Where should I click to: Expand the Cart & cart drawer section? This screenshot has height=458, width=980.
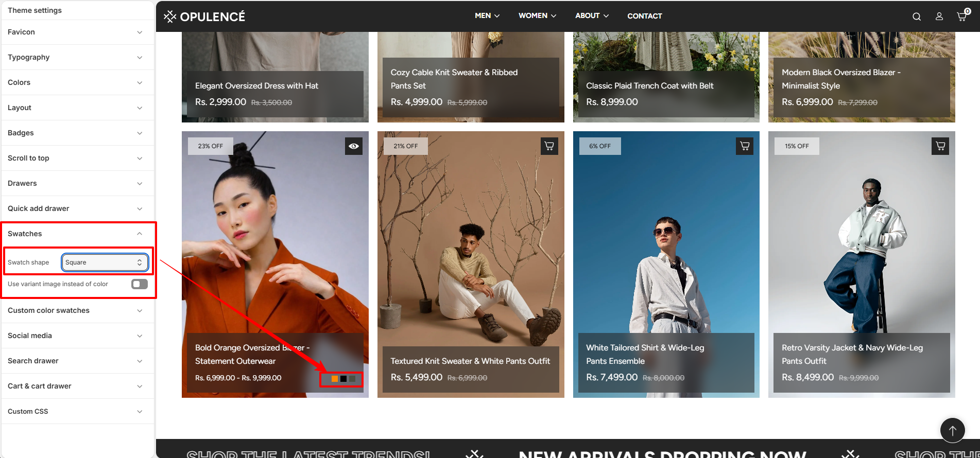(77, 386)
